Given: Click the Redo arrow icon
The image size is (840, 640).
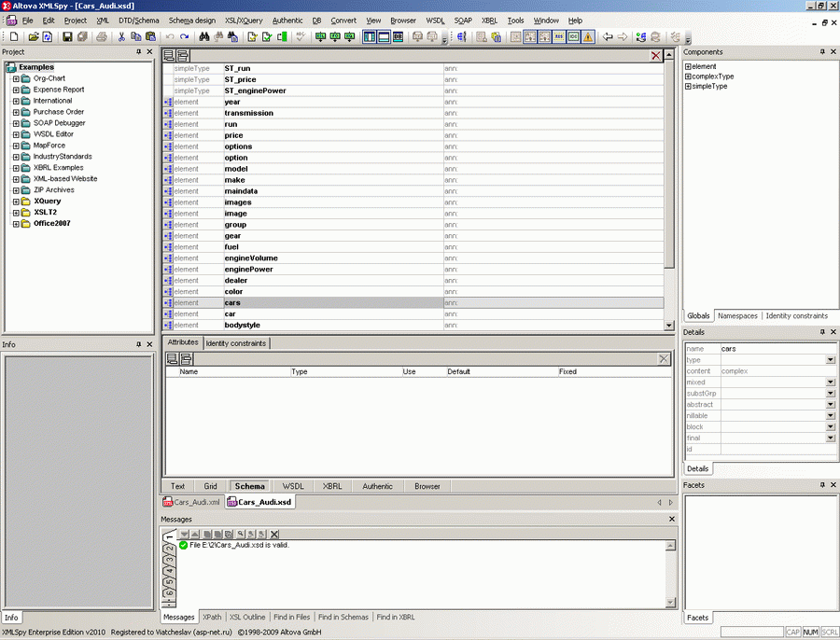Looking at the screenshot, I should coord(184,36).
